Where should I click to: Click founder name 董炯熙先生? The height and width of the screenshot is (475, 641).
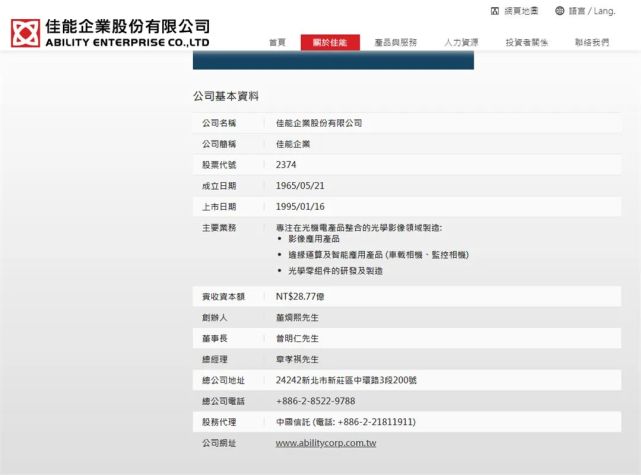coord(297,318)
